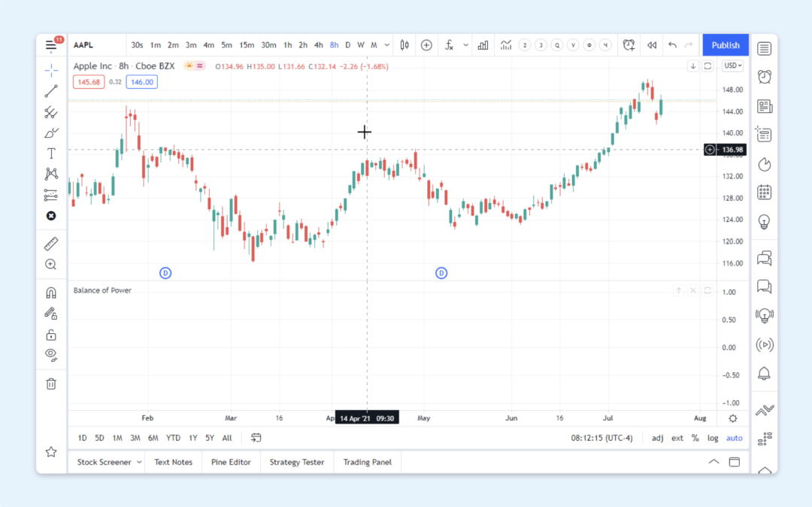The height and width of the screenshot is (507, 812).
Task: Click the blue Publish button
Action: (725, 45)
